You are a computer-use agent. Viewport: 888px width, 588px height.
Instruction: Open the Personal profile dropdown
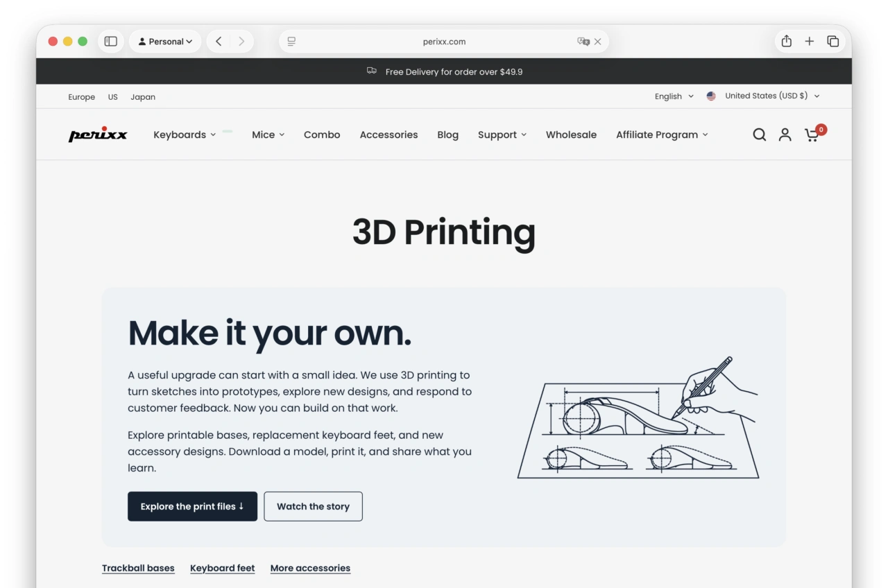click(165, 42)
